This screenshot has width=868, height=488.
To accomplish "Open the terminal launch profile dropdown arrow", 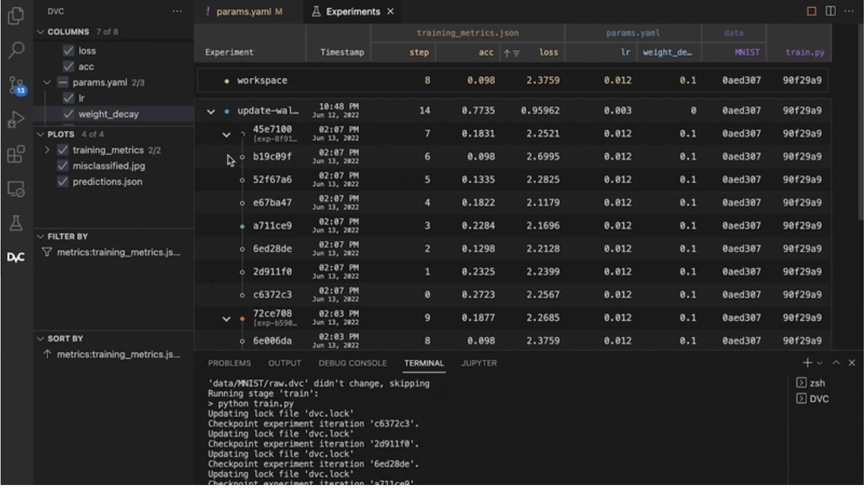I will click(820, 363).
